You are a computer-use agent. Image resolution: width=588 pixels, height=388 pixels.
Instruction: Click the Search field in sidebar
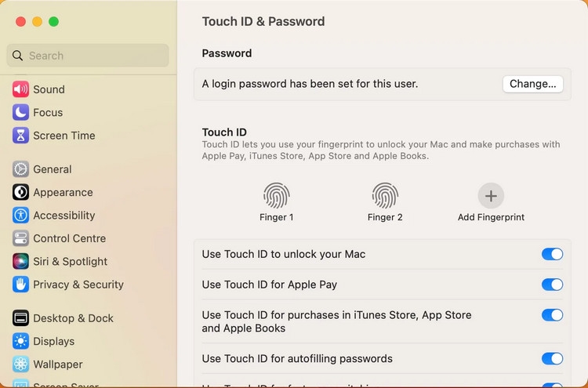pyautogui.click(x=88, y=56)
